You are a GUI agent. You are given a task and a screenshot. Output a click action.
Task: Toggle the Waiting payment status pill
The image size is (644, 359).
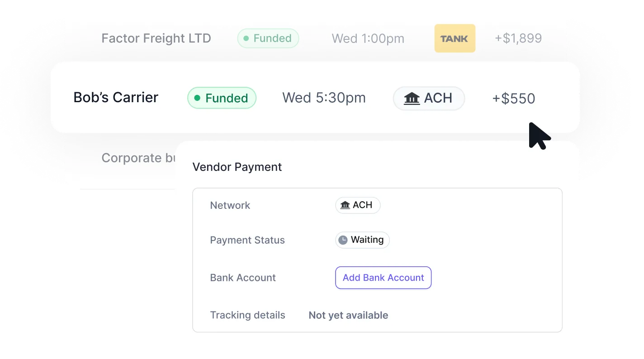pyautogui.click(x=362, y=240)
